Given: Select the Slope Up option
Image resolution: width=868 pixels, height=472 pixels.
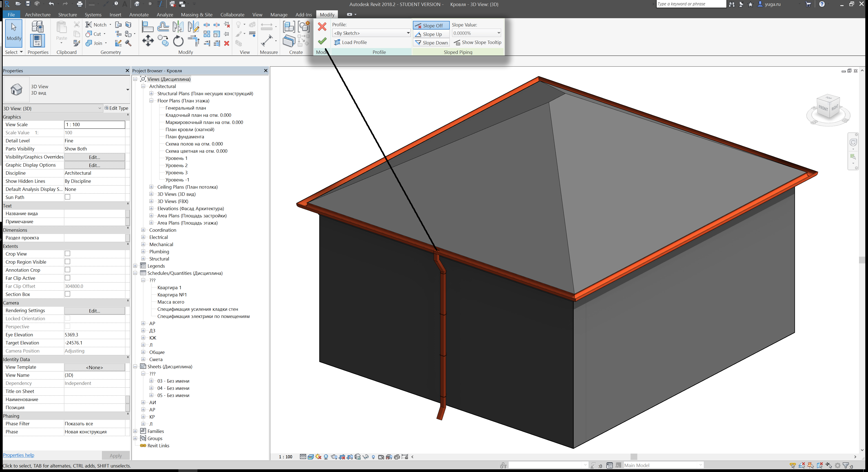Looking at the screenshot, I should click(x=431, y=34).
